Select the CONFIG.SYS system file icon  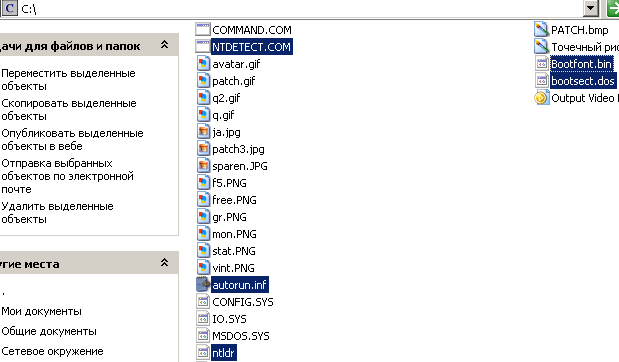(x=203, y=302)
